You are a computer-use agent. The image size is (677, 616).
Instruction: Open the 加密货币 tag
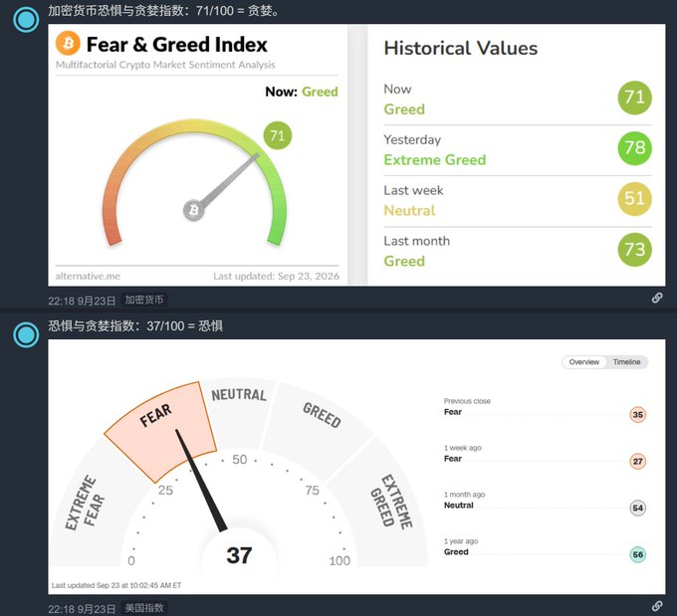[144, 300]
